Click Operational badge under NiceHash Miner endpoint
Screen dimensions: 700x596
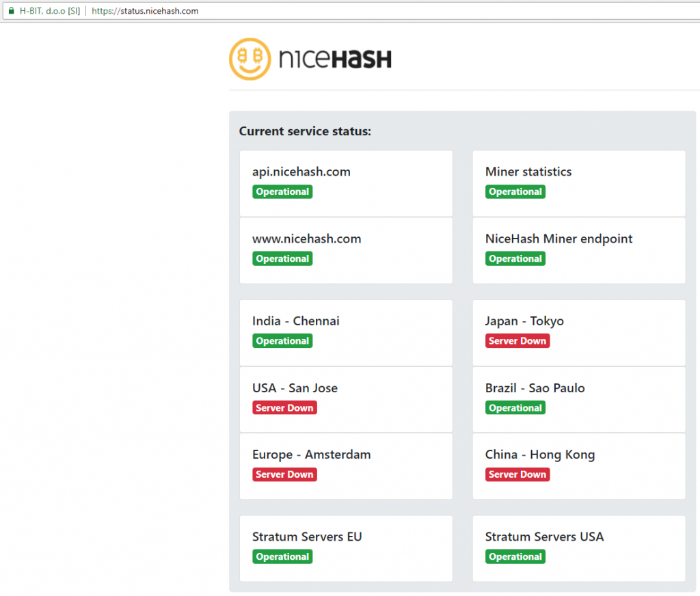click(x=515, y=258)
